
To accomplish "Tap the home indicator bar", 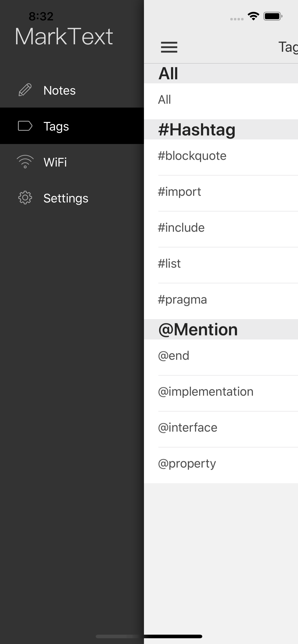I will (x=149, y=637).
